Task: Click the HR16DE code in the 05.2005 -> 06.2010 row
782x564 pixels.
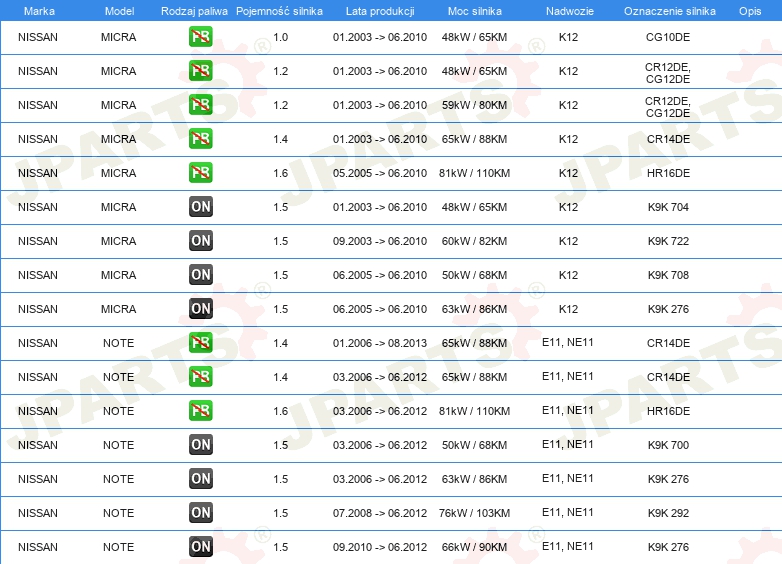Action: pos(668,173)
